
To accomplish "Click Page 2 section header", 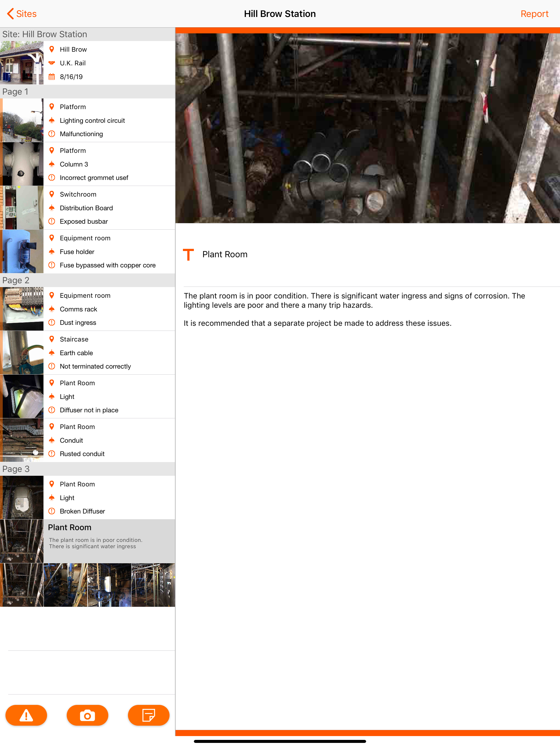I will pos(87,280).
